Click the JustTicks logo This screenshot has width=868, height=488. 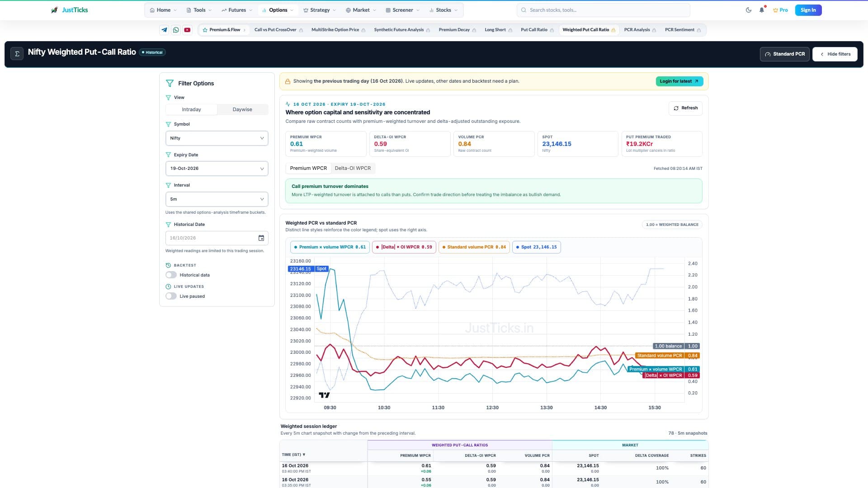click(x=69, y=10)
